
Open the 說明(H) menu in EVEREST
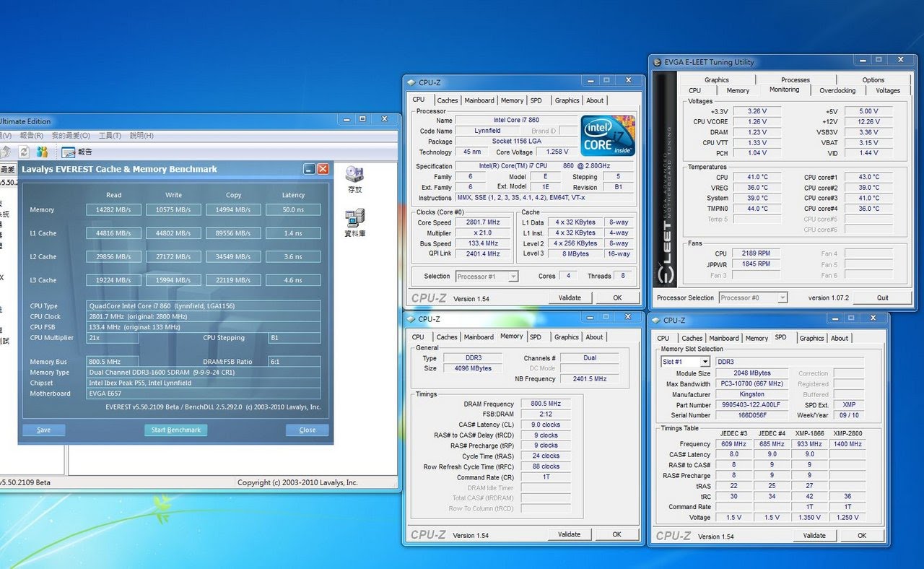pyautogui.click(x=141, y=135)
